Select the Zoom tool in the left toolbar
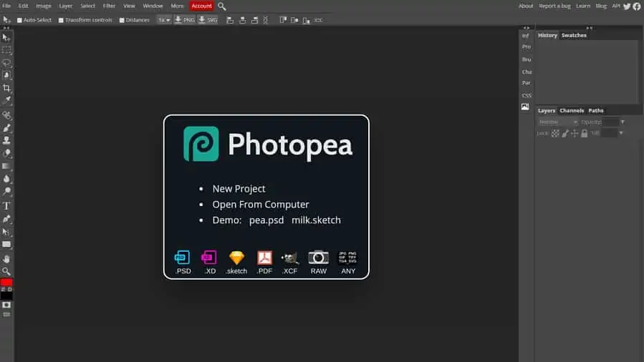Screen dimensions: 644x362 (6, 271)
